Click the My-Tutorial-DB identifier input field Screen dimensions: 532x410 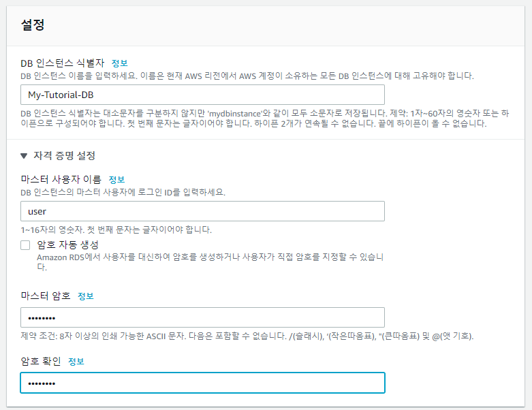(202, 95)
